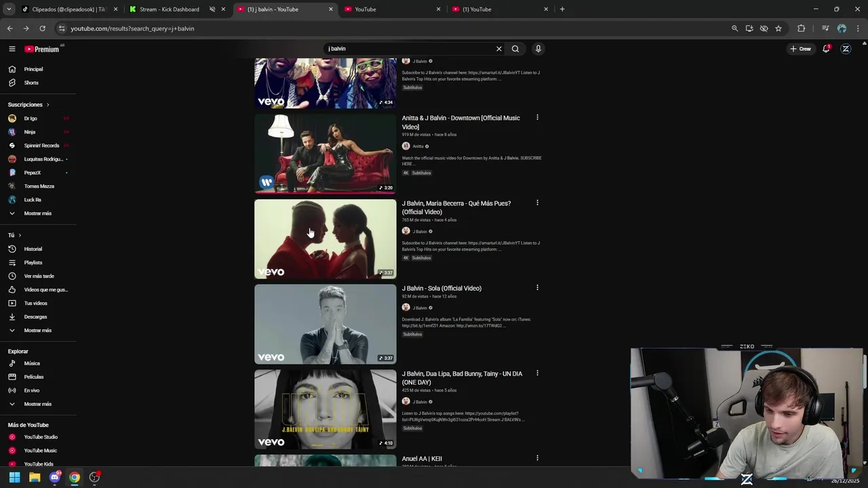Open a new browser tab

[562, 9]
